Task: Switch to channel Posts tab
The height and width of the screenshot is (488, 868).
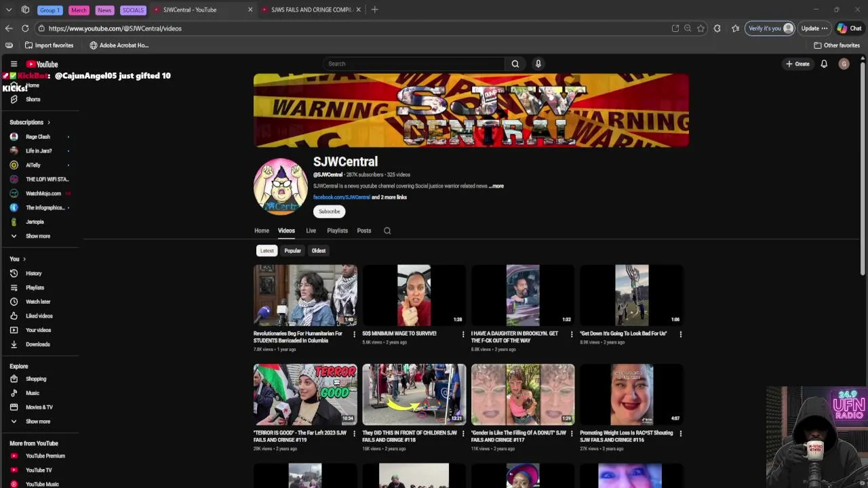Action: 364,230
